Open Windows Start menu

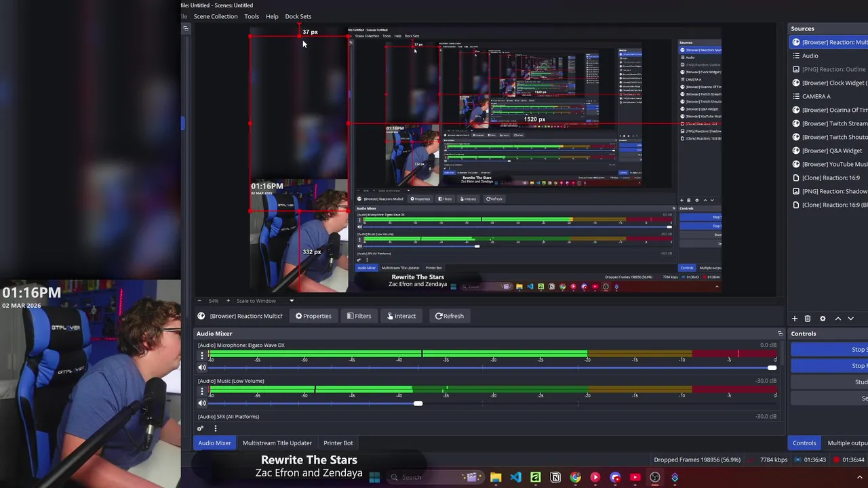coord(374,477)
